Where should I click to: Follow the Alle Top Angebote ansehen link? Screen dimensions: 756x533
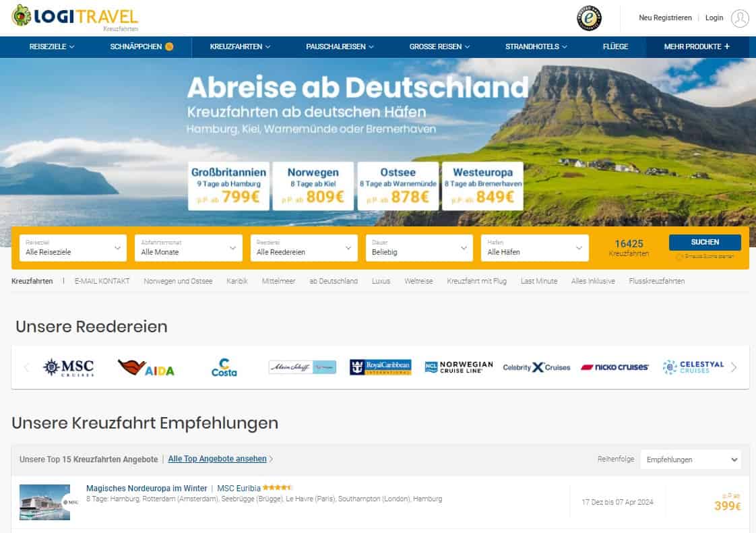[218, 459]
